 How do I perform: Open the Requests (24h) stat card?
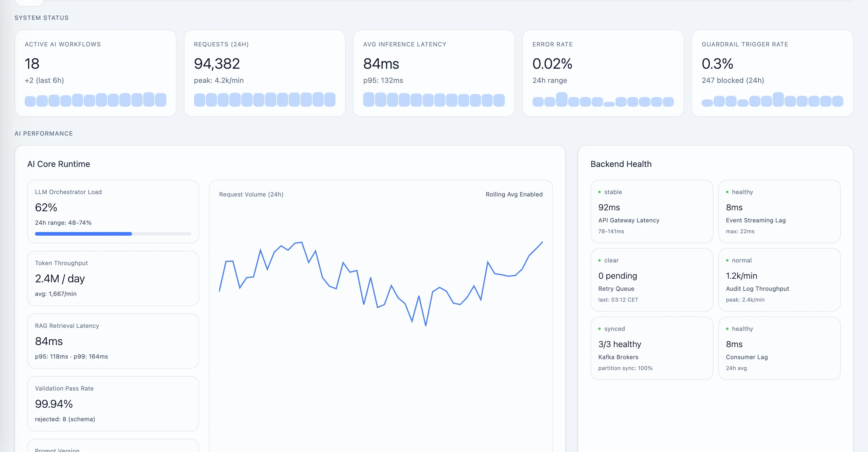tap(265, 73)
